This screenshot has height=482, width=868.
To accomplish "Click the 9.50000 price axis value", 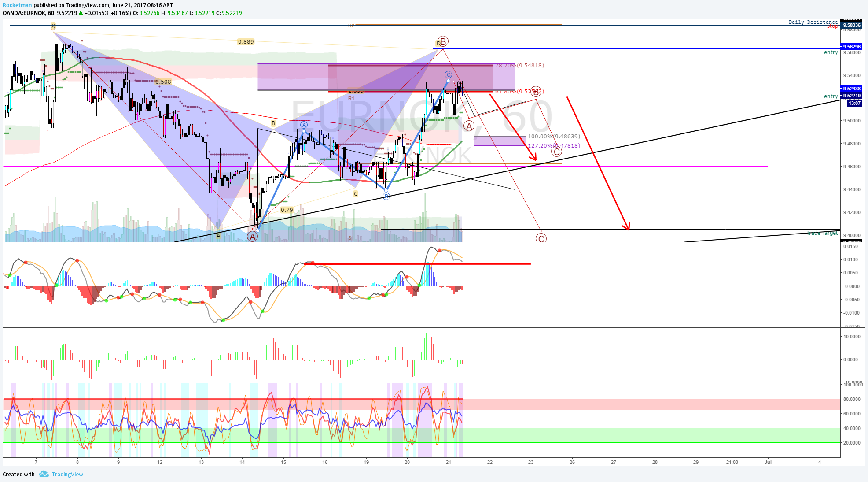I will point(852,121).
